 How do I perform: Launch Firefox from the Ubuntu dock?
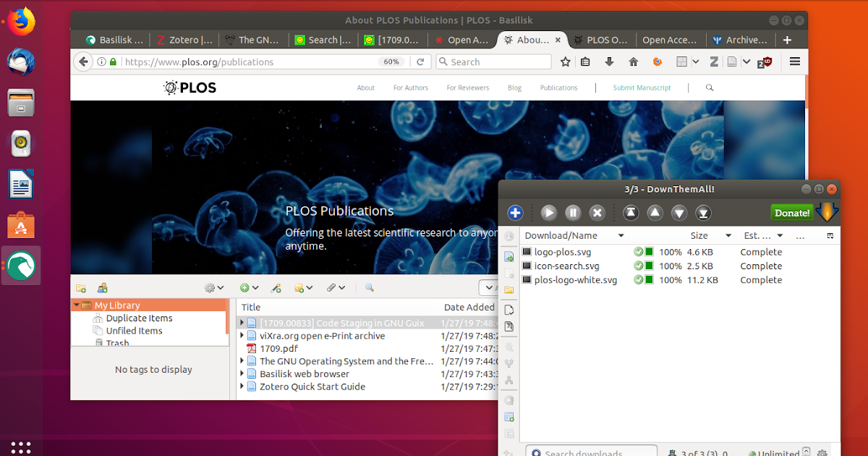(x=20, y=21)
